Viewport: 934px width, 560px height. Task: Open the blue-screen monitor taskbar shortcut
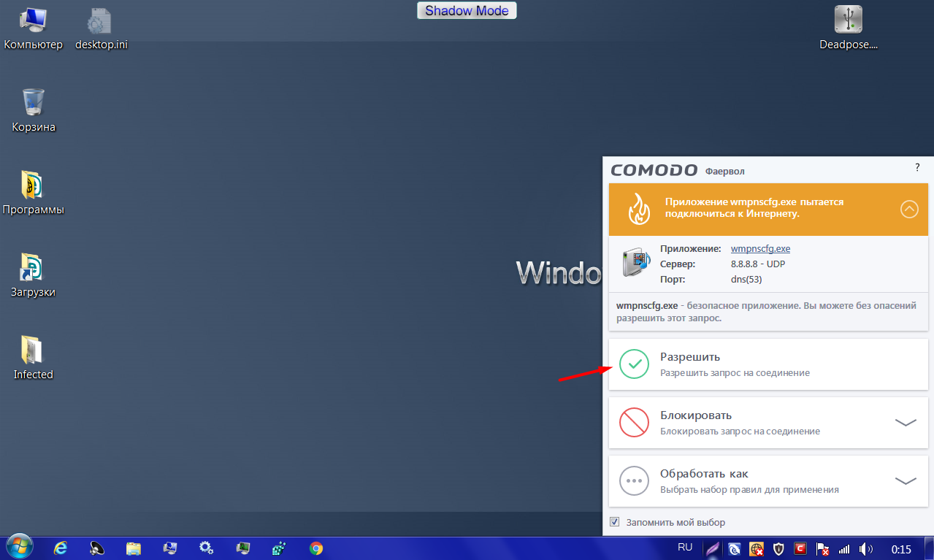point(170,548)
